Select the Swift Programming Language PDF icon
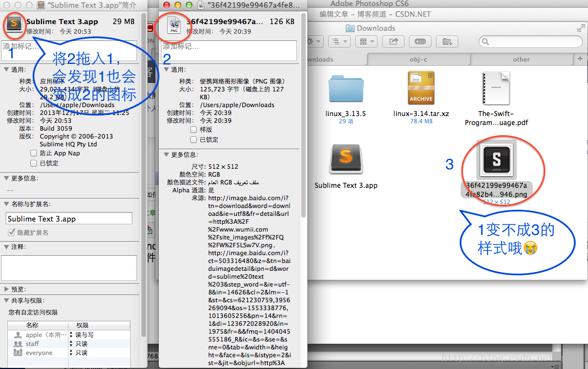 [x=496, y=87]
